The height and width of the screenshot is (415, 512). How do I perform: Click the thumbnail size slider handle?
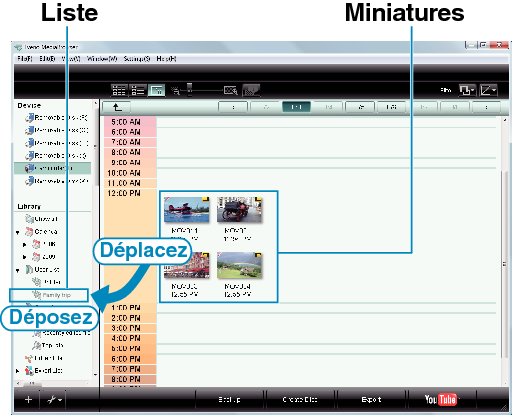tap(189, 89)
